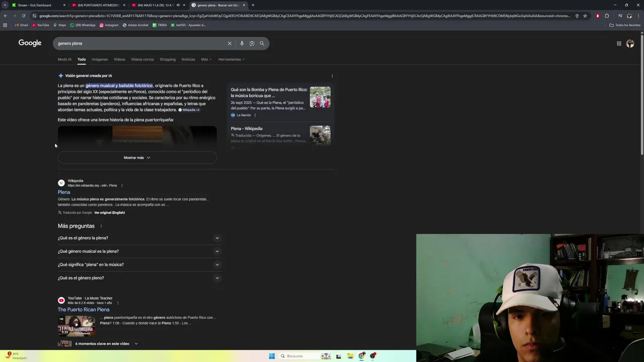
Task: Open La Nación article thumbnail image
Action: pyautogui.click(x=320, y=97)
